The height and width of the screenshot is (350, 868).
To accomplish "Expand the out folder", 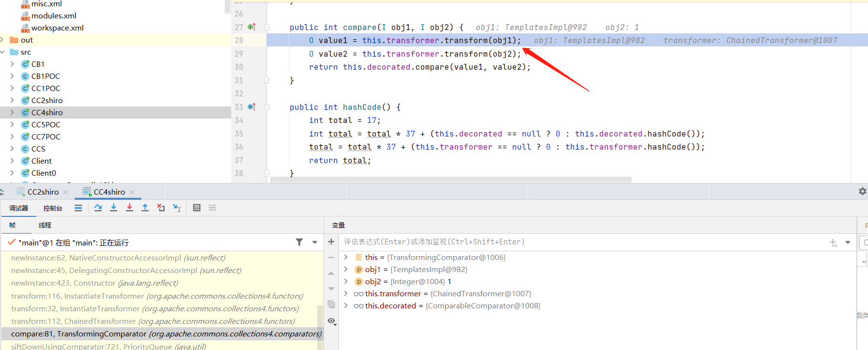I will pyautogui.click(x=2, y=40).
